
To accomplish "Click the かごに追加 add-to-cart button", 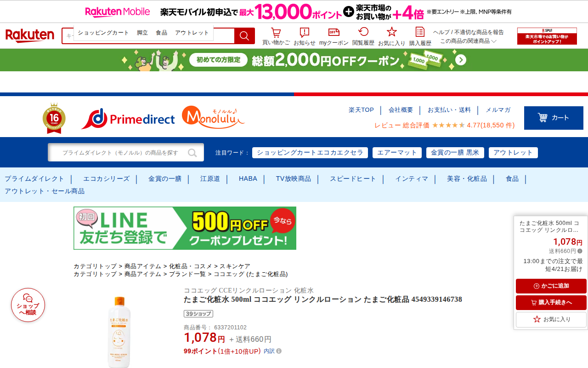I will click(551, 286).
